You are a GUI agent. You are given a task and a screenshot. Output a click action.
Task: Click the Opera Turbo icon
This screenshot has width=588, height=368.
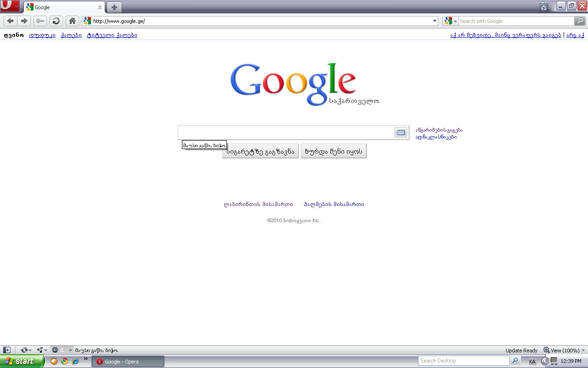click(55, 350)
